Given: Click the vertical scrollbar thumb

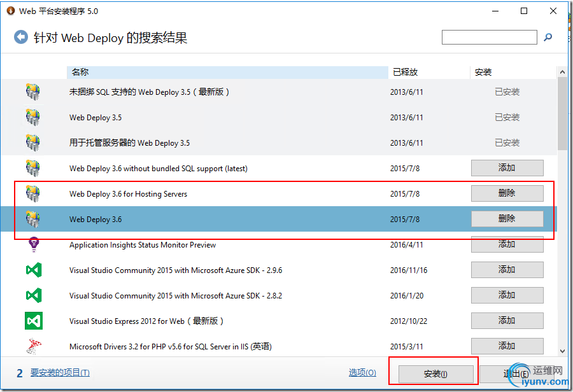Looking at the screenshot, I should (x=562, y=114).
